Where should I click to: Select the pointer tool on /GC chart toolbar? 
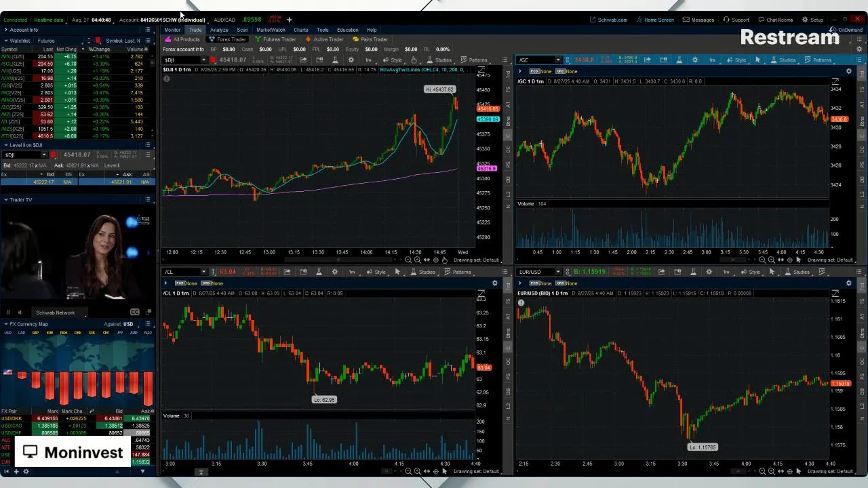tap(757, 60)
